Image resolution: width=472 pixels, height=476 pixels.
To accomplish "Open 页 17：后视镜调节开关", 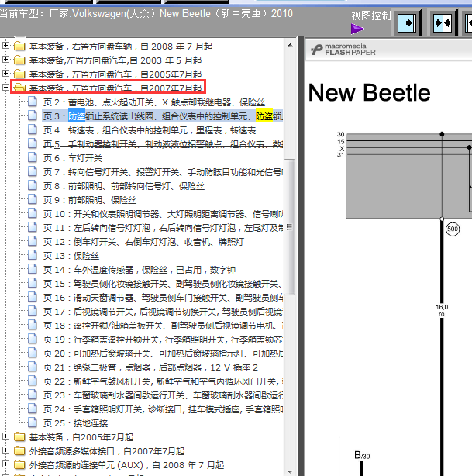I will (x=163, y=312).
